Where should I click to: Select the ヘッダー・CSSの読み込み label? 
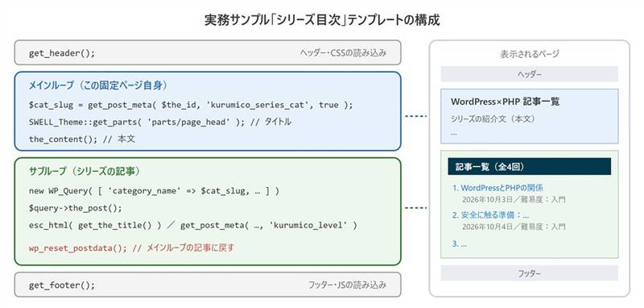343,52
